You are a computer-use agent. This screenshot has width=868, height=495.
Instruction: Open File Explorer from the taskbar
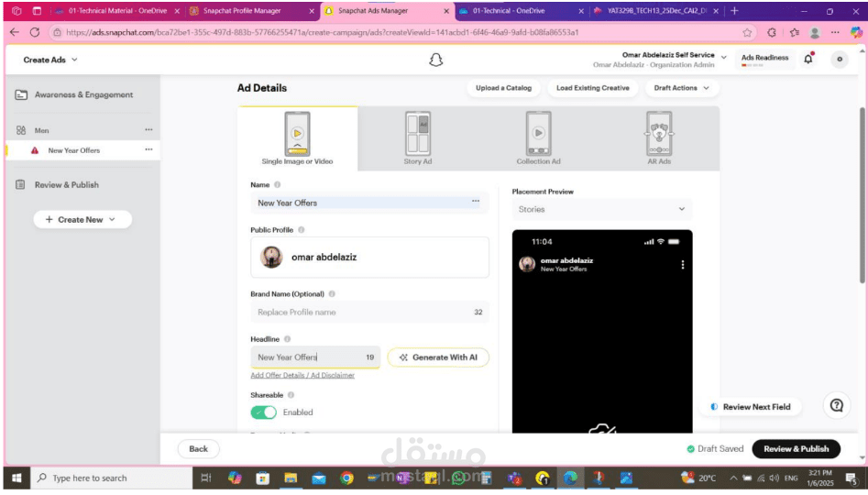291,478
